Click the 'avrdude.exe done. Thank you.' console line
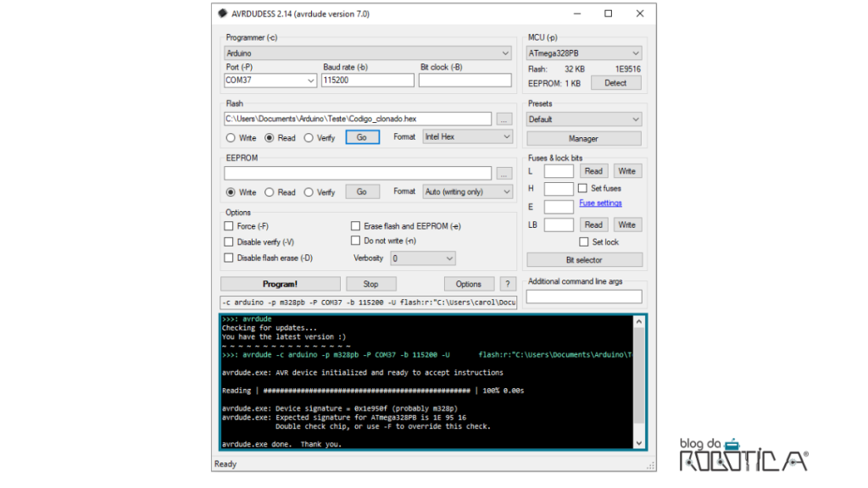 (x=281, y=444)
